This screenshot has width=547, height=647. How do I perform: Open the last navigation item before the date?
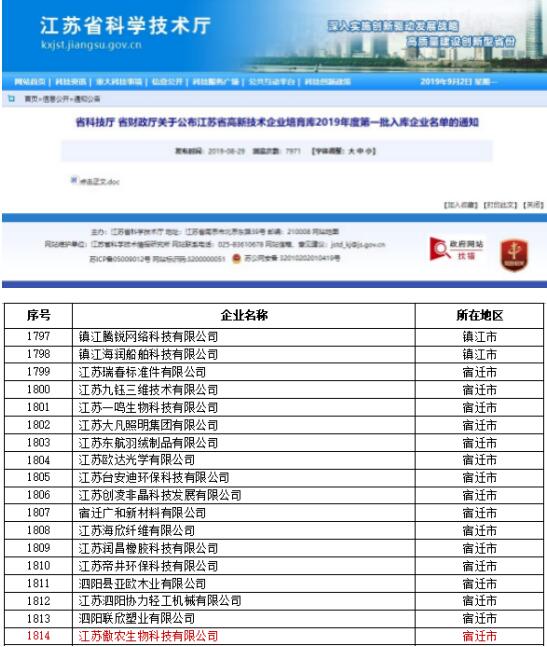[x=327, y=82]
